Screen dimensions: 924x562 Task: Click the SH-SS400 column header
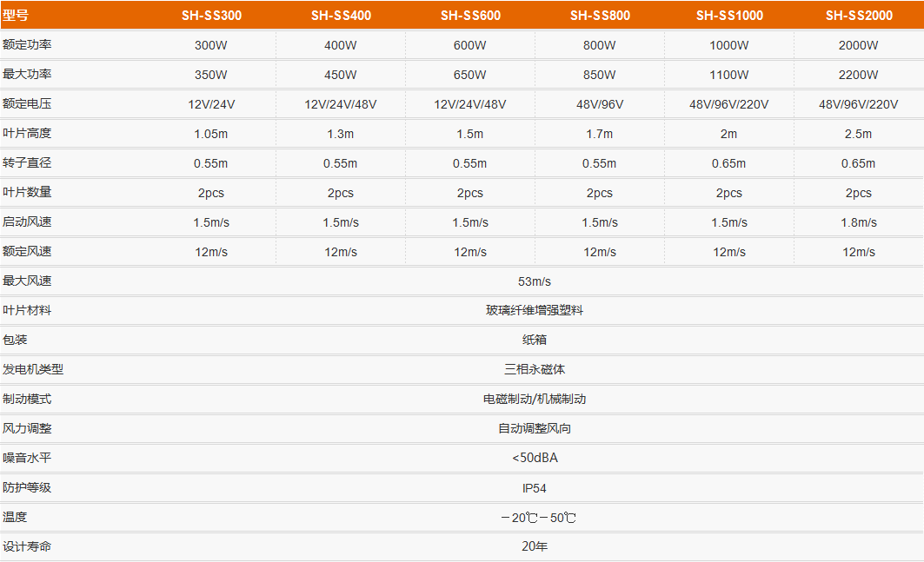[x=341, y=16]
